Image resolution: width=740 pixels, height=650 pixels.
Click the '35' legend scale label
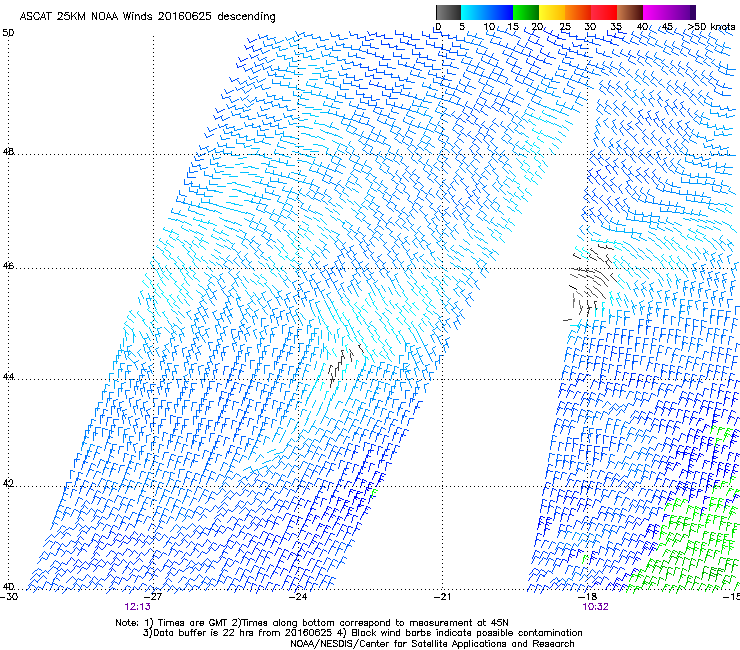pyautogui.click(x=616, y=27)
